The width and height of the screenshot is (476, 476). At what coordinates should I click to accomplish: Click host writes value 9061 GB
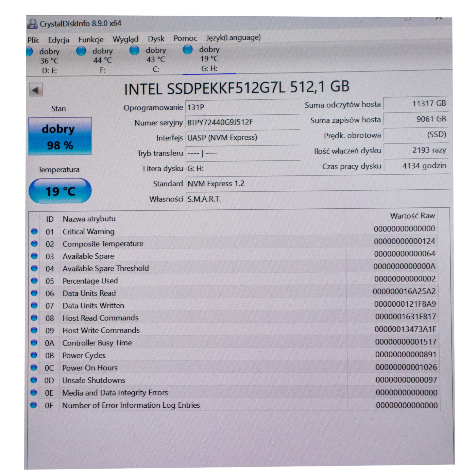416,119
